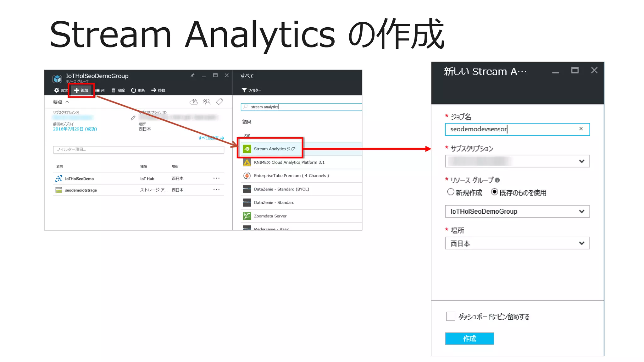Open ellipsis menu for seodemoiotstrage
644x362 pixels.
click(x=216, y=189)
